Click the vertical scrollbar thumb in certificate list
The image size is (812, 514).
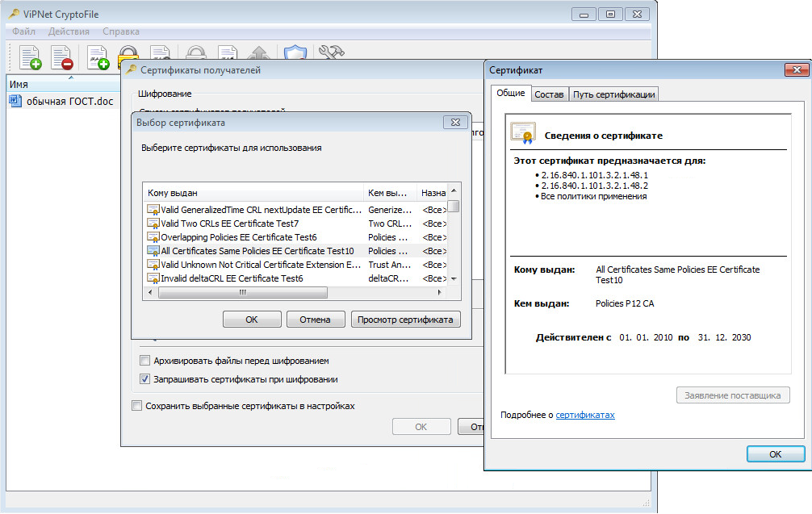[454, 206]
